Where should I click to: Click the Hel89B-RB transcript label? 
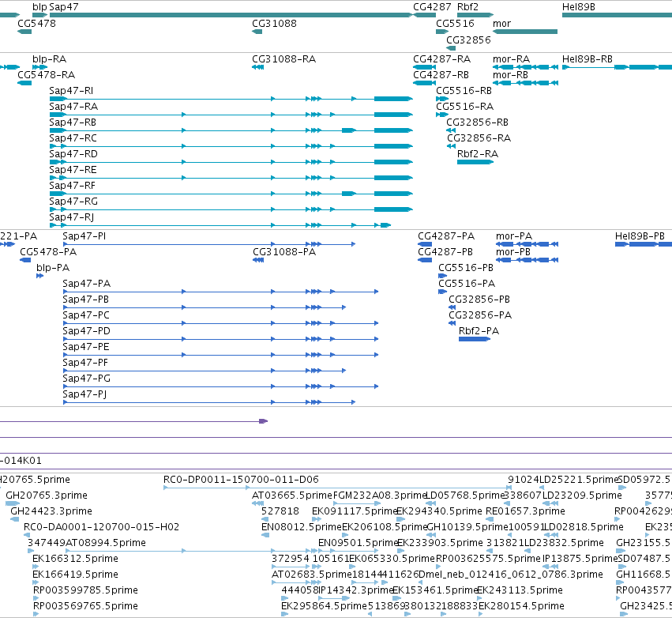(x=588, y=58)
